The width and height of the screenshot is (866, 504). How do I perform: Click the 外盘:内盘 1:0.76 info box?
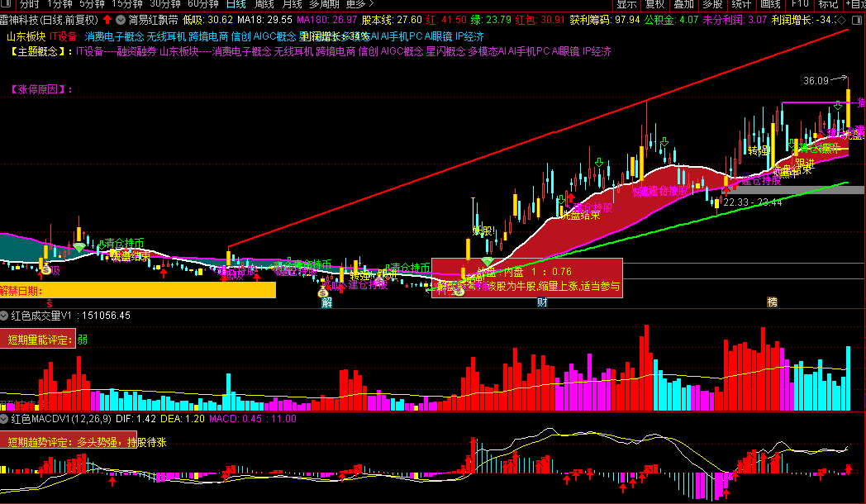pyautogui.click(x=527, y=278)
